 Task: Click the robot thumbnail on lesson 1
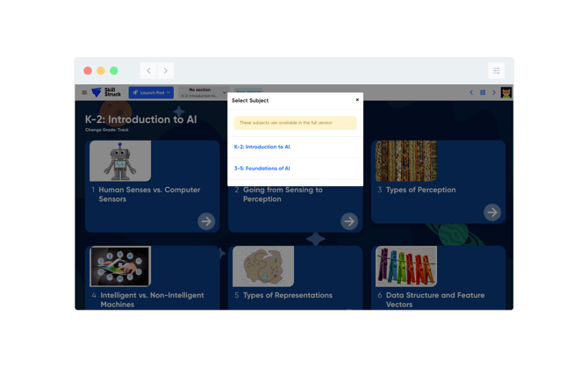point(120,162)
